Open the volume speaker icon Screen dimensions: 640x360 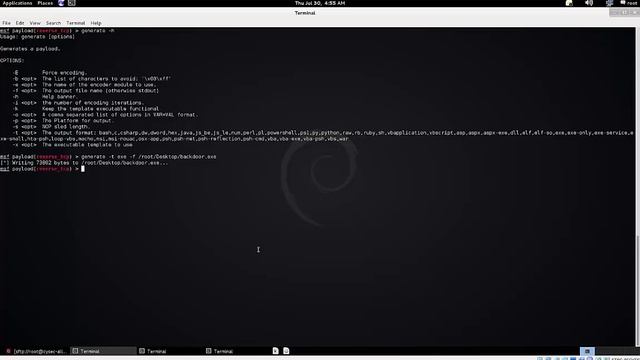[589, 3]
